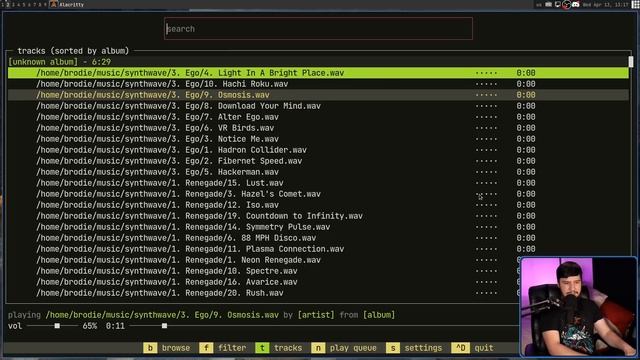Click the now-playing Osmosis.wav path in status
Image resolution: width=640 pixels, height=360 pixels.
click(x=162, y=315)
